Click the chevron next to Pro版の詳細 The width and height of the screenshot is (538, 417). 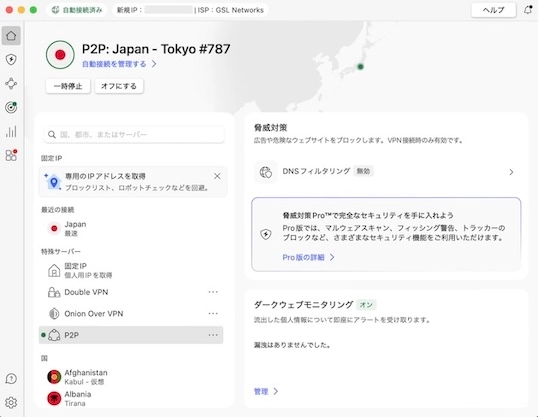332,257
